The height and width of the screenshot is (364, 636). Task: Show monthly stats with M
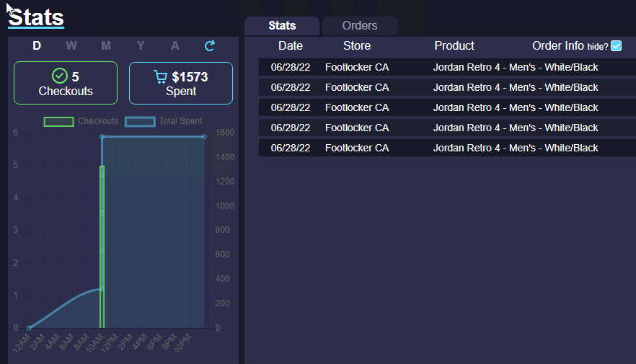[x=106, y=46]
